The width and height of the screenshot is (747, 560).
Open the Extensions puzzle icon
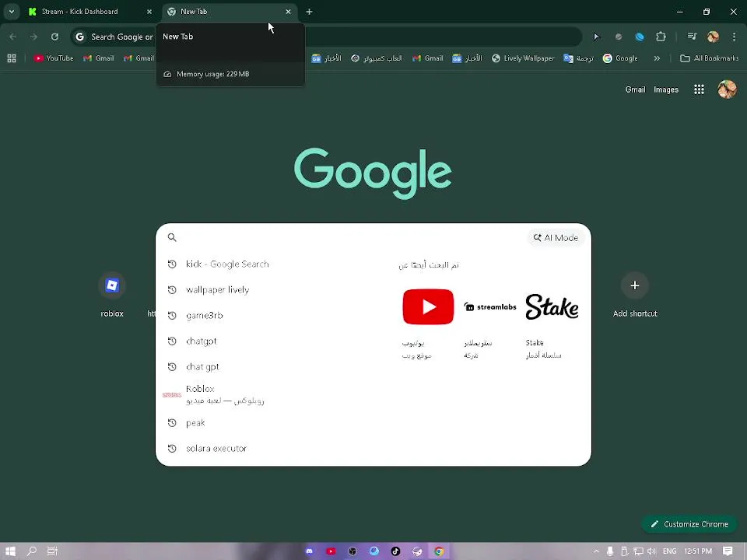point(661,37)
